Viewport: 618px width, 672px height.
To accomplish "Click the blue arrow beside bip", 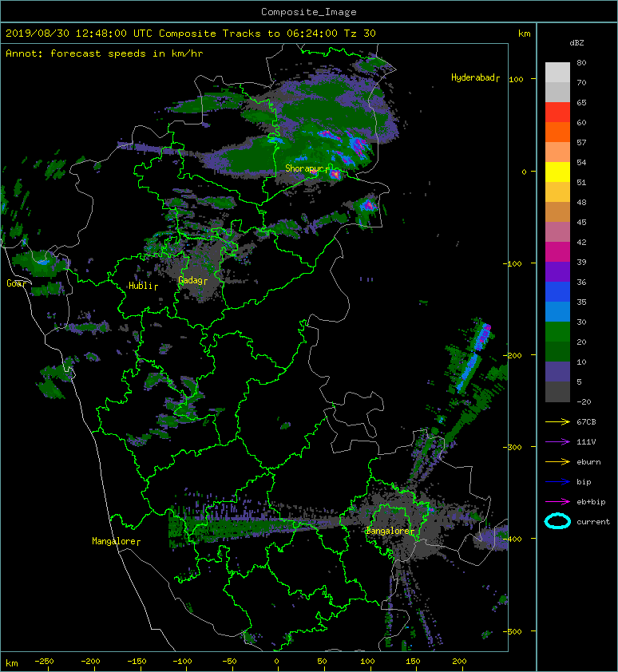I will coord(557,482).
